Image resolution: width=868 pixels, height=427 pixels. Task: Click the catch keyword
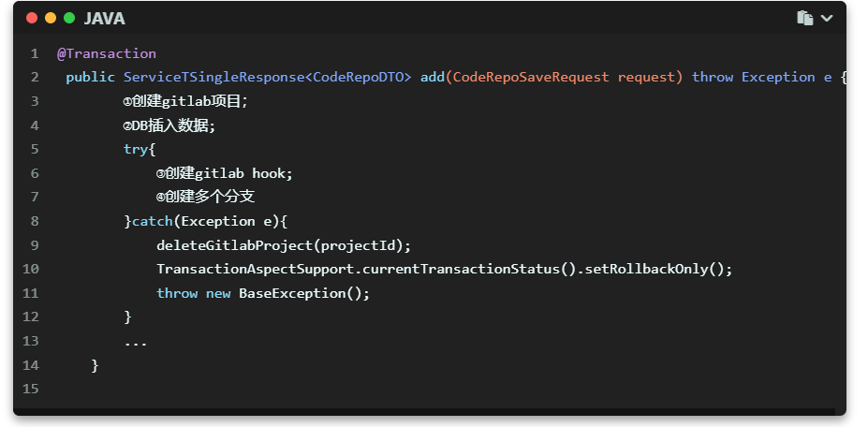(153, 222)
